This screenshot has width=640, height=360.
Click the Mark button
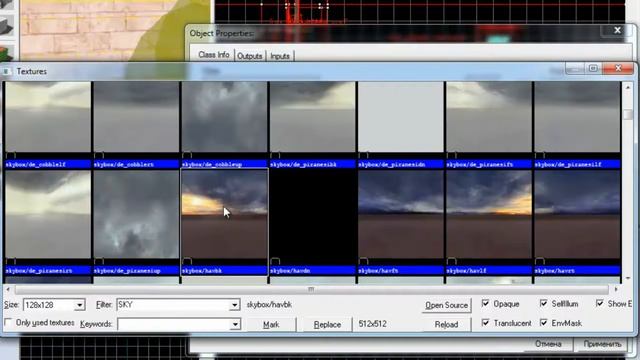click(x=271, y=324)
